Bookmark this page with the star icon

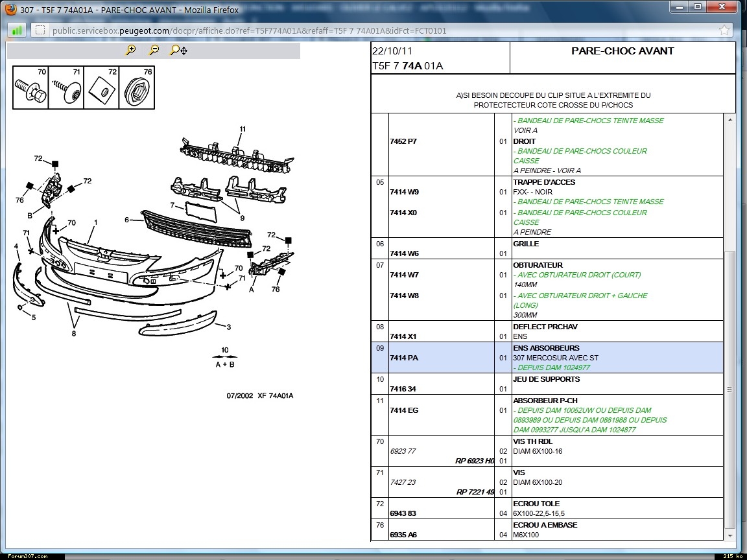click(x=724, y=30)
